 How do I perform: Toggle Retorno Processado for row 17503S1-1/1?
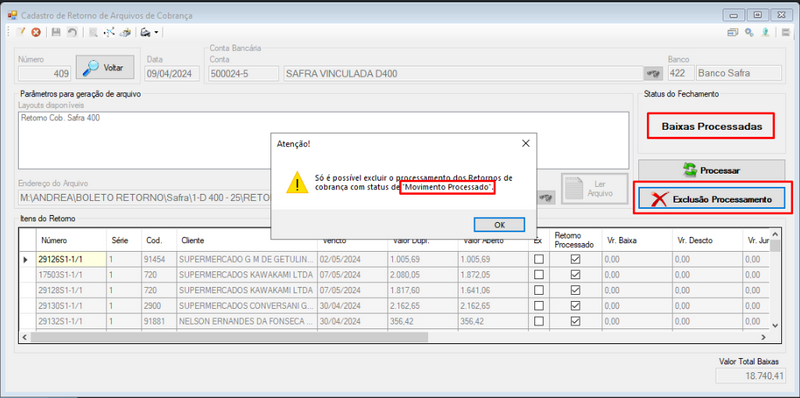click(576, 275)
